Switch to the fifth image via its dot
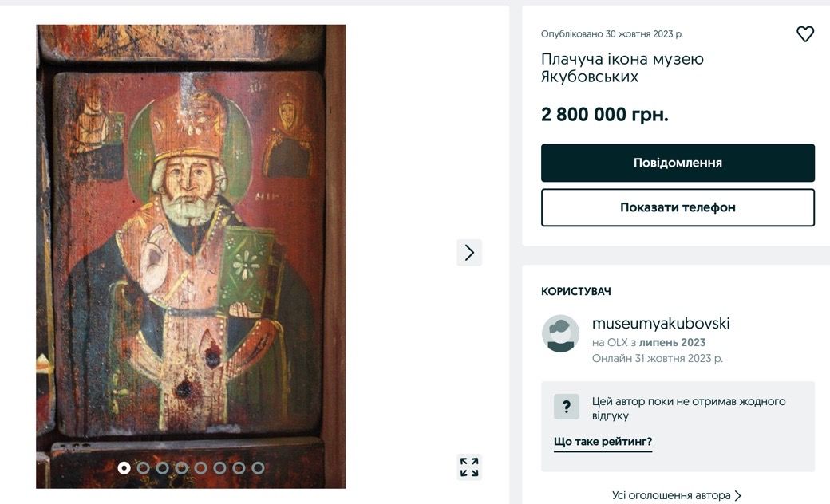This screenshot has height=504, width=830. click(201, 468)
